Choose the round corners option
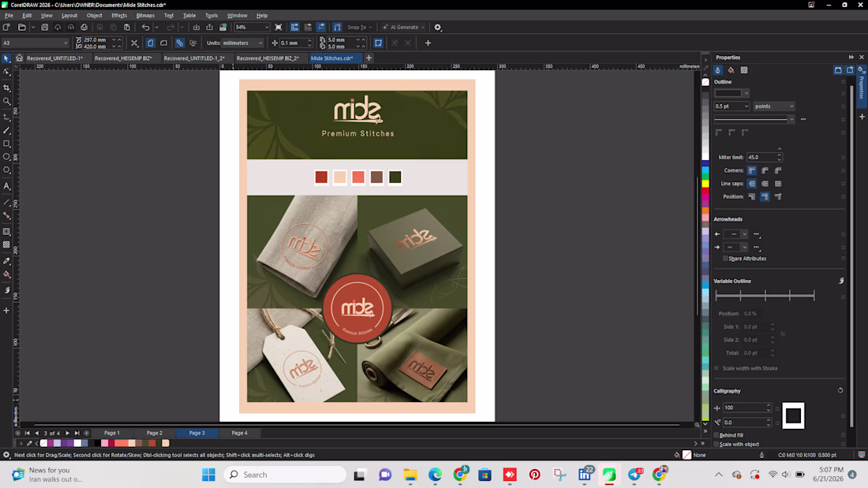Screen dimensions: 868x488 click(x=765, y=170)
